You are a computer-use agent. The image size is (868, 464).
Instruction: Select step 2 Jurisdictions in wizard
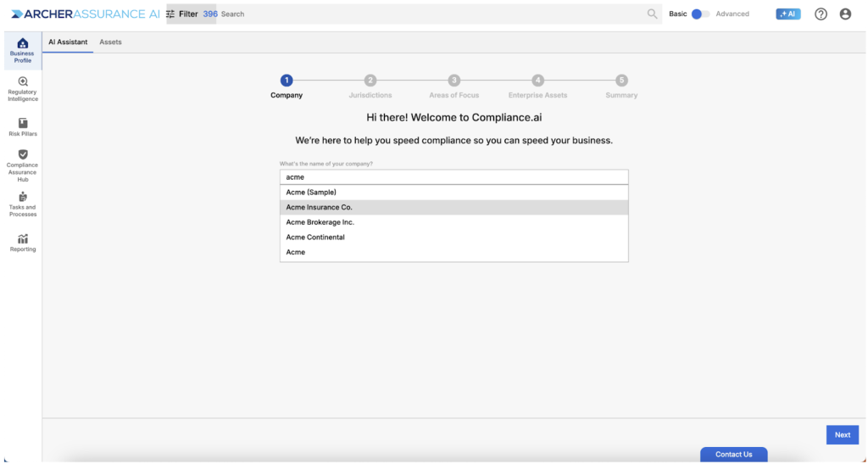(370, 87)
